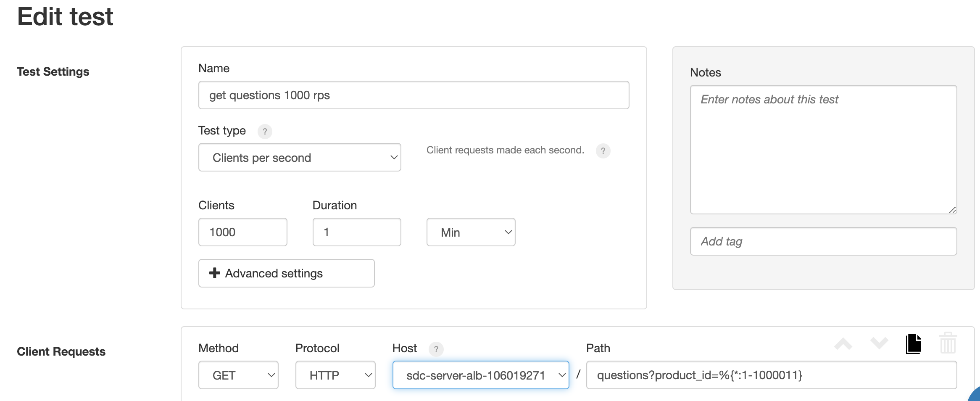Click the 'Clients' label
The image size is (980, 401).
[216, 205]
